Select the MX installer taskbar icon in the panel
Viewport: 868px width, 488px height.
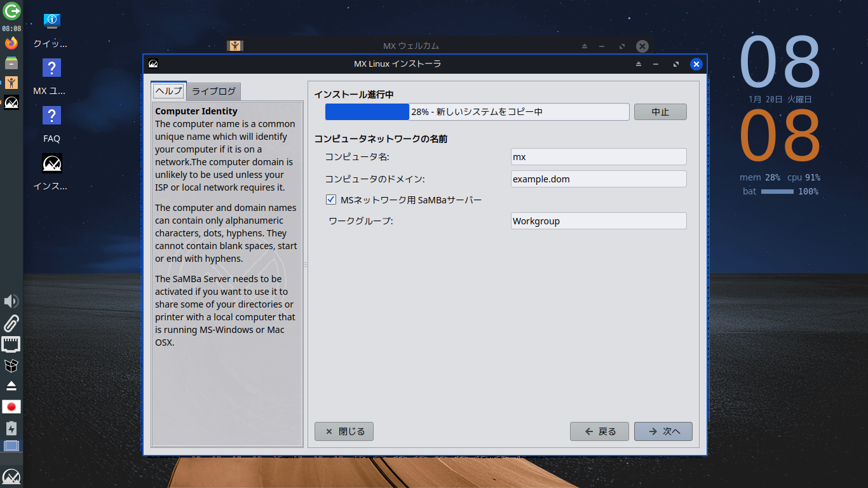[11, 102]
